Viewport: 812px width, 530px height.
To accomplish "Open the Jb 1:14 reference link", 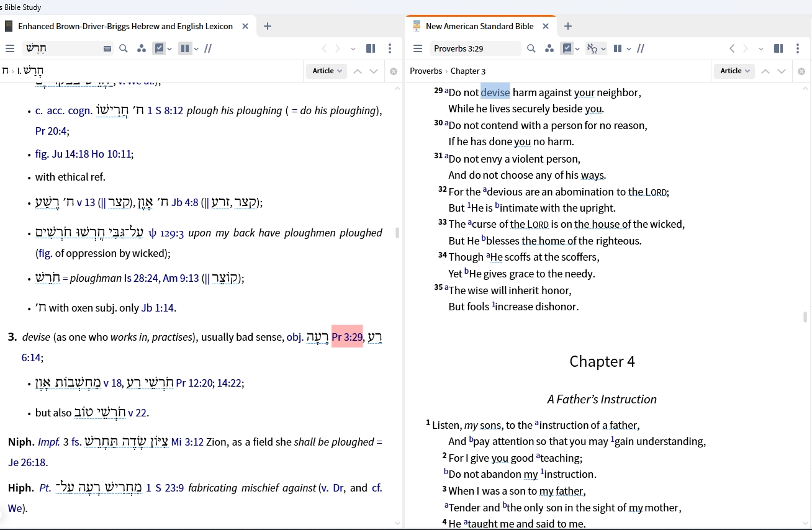I will pos(158,308).
